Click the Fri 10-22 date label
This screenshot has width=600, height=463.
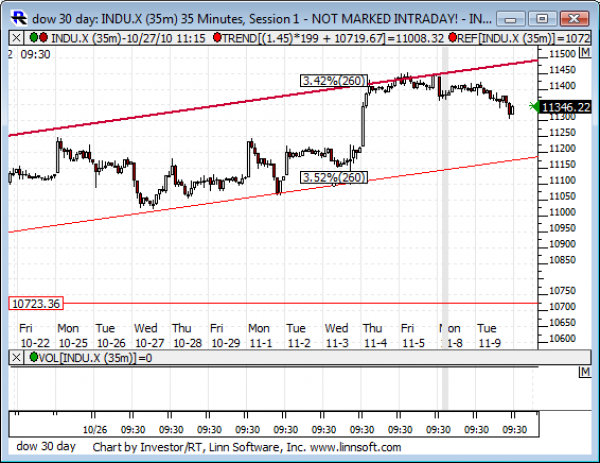click(34, 336)
